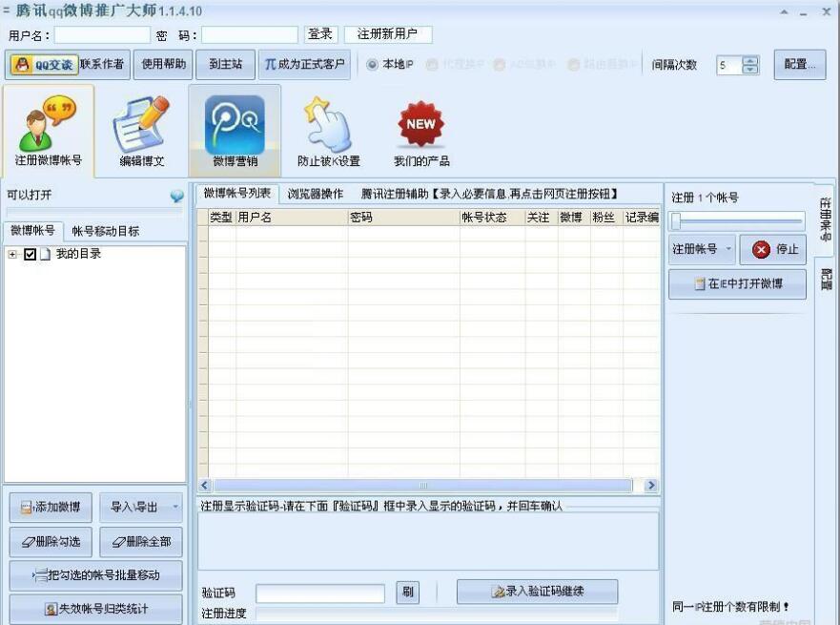Click the 关注 column header
The image size is (840, 625).
tap(542, 218)
